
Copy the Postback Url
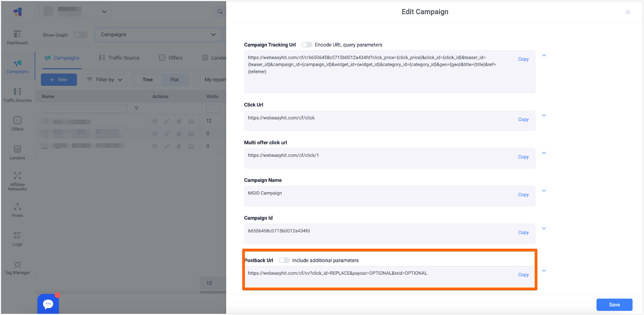tap(523, 275)
